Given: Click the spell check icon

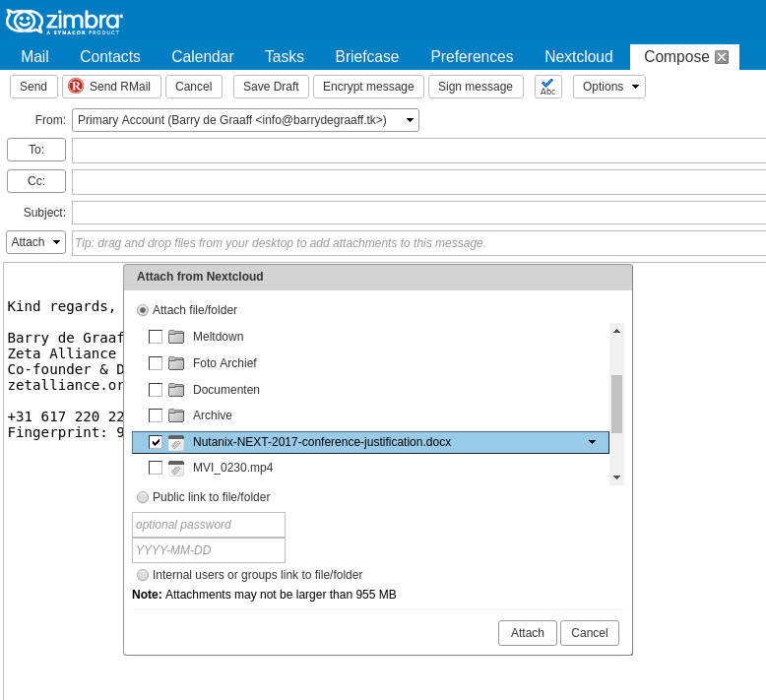Looking at the screenshot, I should click(547, 87).
